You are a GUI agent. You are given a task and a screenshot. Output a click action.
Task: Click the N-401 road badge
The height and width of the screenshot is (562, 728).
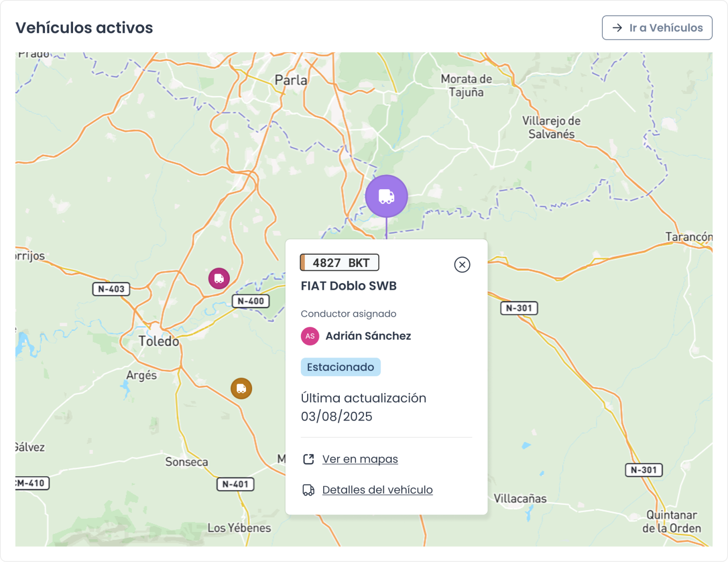click(x=235, y=484)
